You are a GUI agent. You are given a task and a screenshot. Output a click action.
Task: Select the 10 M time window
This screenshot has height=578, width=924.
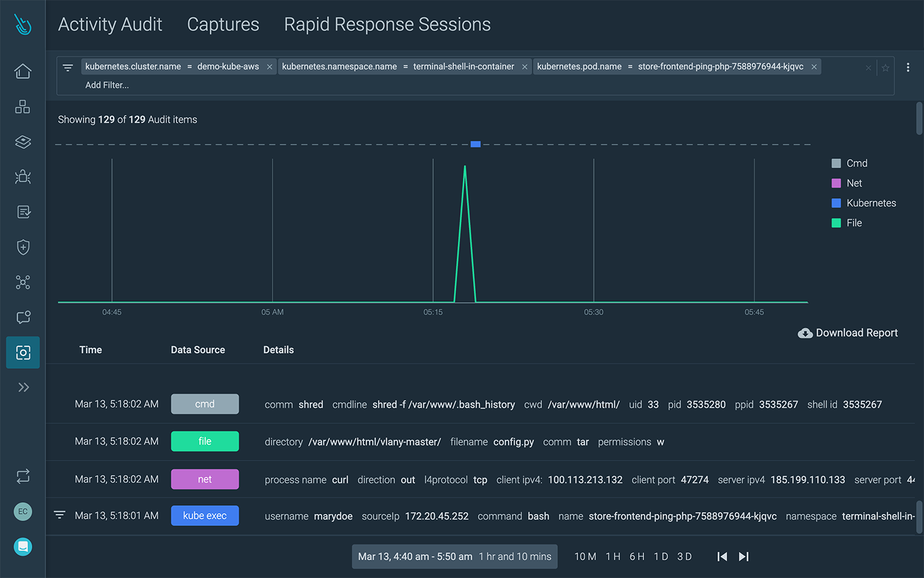pyautogui.click(x=585, y=557)
